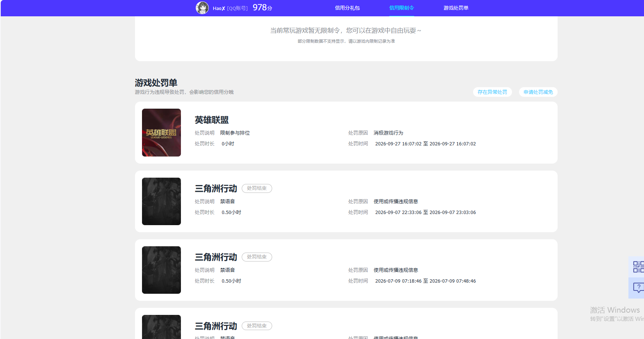Open the QR code side icon
644x339 pixels.
[638, 267]
